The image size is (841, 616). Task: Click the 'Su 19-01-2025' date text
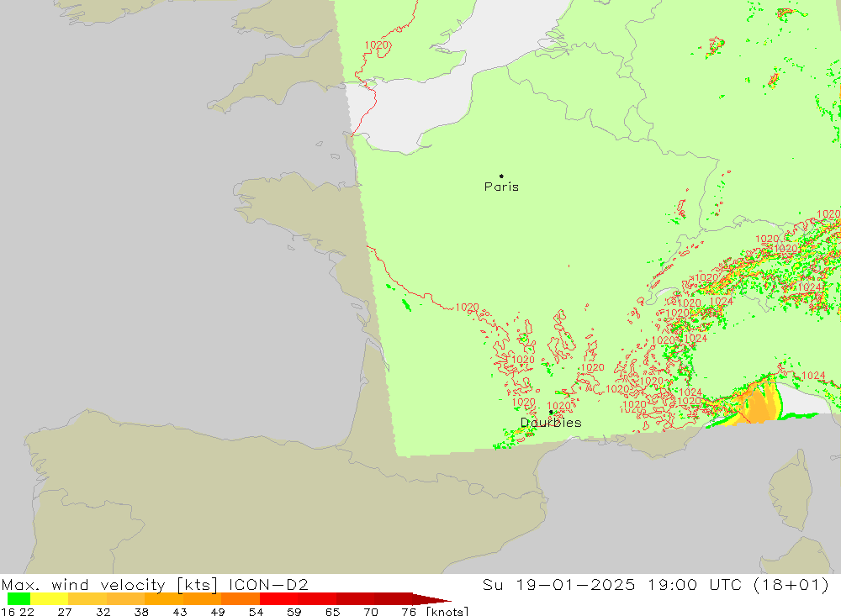(558, 585)
